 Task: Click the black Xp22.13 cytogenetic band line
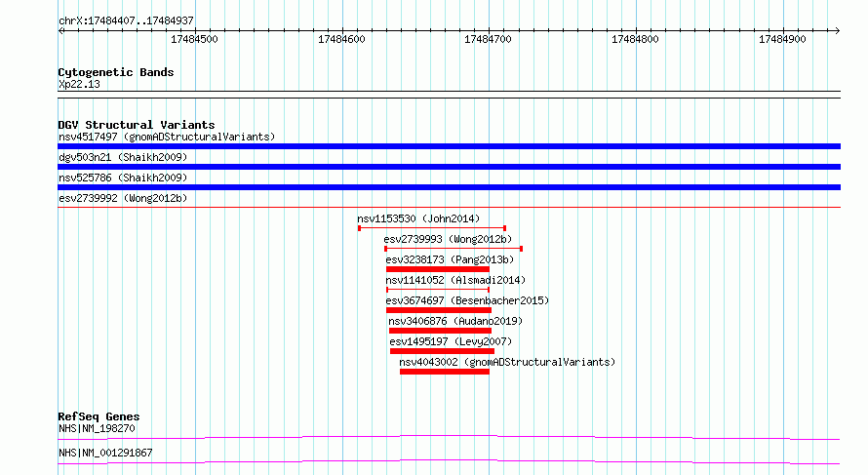(x=449, y=95)
